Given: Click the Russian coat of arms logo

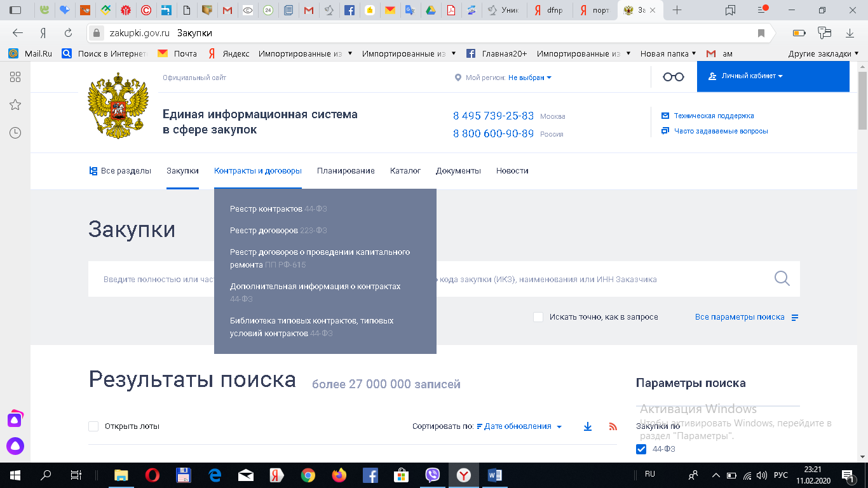Looking at the screenshot, I should pyautogui.click(x=118, y=105).
